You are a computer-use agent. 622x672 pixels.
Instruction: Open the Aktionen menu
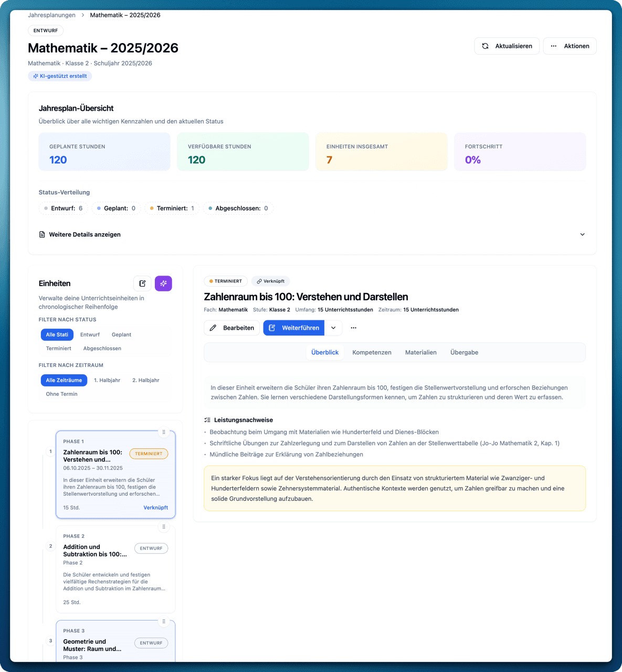pyautogui.click(x=570, y=46)
